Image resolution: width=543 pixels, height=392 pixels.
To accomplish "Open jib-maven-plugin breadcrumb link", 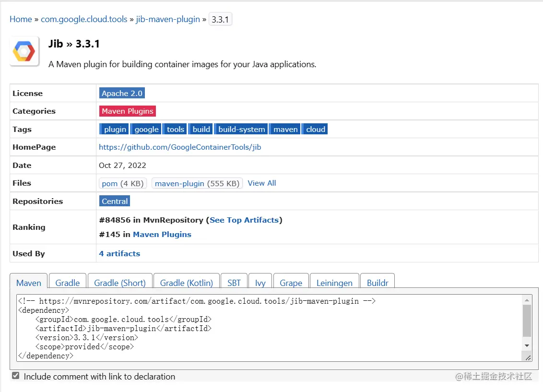I will [167, 19].
